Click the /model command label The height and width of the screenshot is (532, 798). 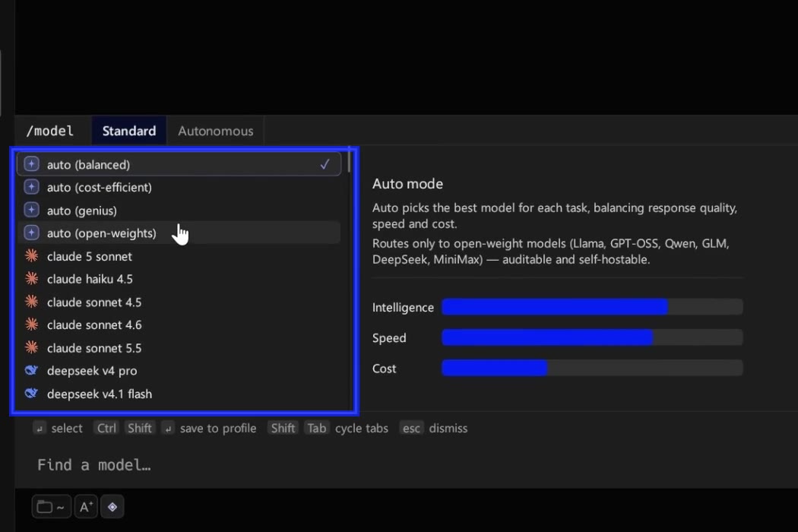click(x=50, y=131)
